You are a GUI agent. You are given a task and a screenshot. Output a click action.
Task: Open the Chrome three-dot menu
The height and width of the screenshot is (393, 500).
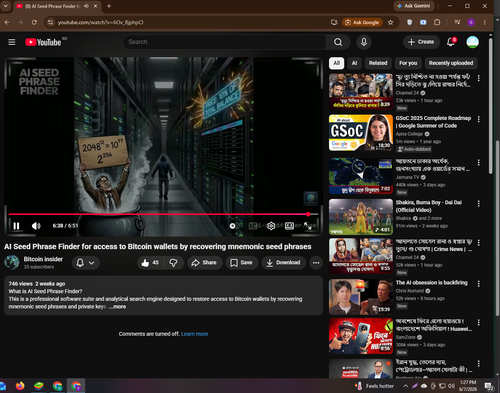click(x=485, y=22)
